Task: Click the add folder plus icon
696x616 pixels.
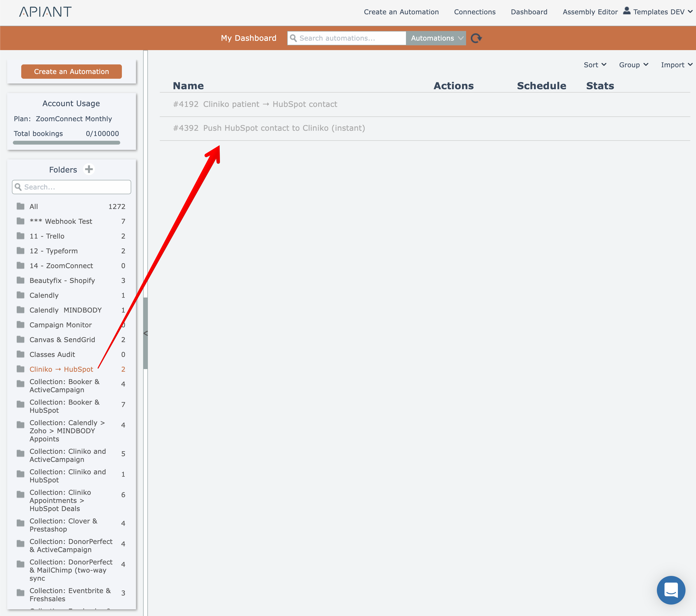Action: point(89,169)
